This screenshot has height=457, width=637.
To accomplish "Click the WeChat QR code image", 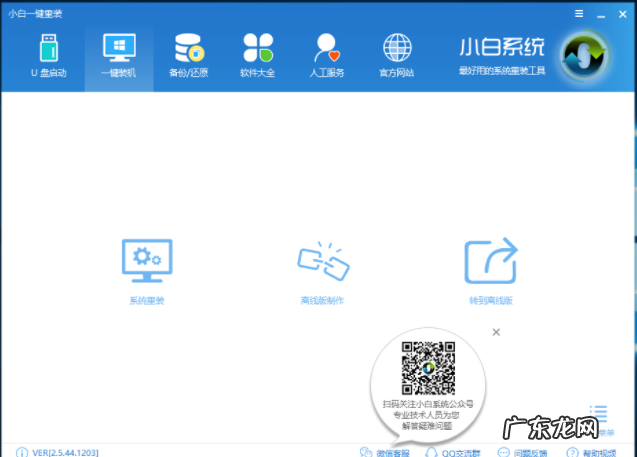I will pos(428,368).
